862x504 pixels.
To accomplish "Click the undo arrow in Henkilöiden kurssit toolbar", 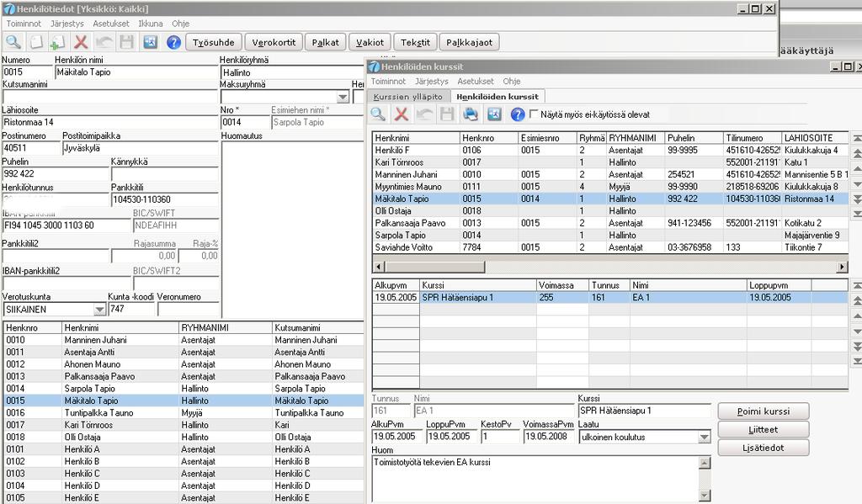I will [x=424, y=114].
